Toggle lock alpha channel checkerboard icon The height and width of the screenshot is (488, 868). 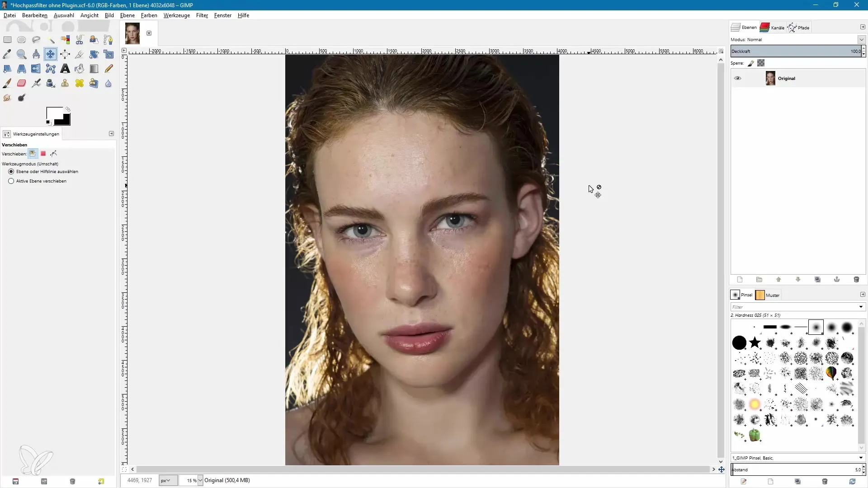(761, 63)
